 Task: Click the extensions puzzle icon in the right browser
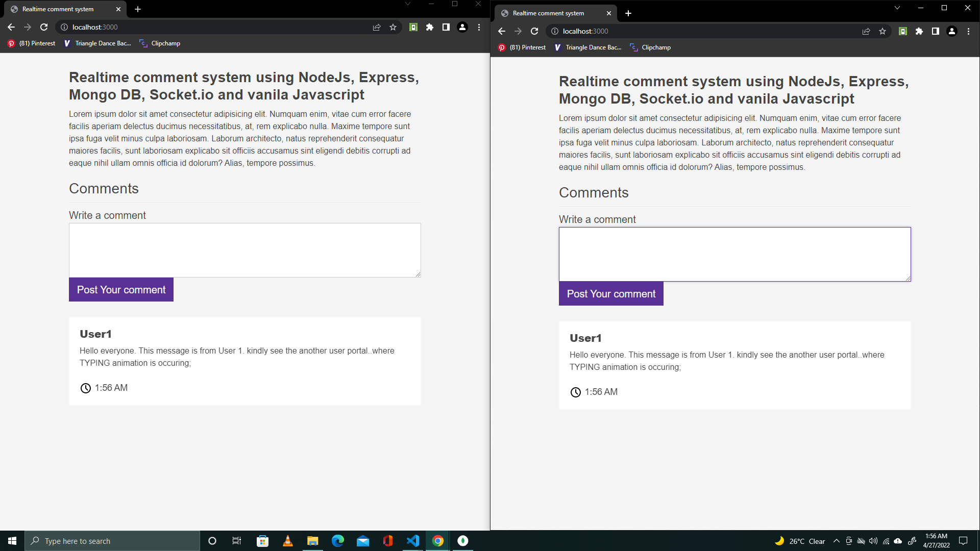919,31
